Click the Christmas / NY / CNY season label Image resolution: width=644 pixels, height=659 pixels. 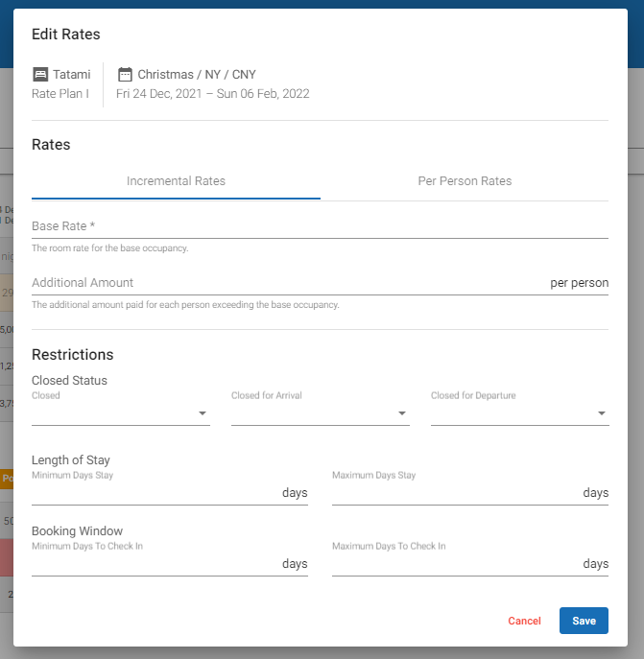tap(197, 75)
